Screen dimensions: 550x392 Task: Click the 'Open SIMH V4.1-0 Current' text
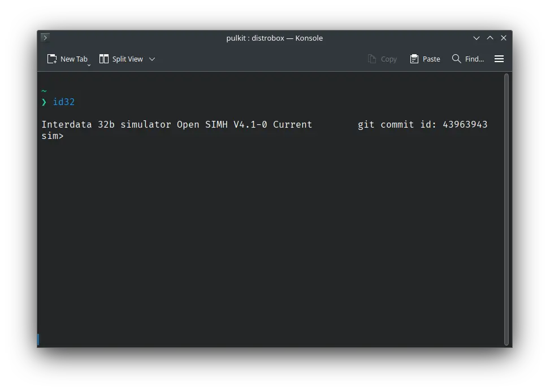pyautogui.click(x=244, y=124)
